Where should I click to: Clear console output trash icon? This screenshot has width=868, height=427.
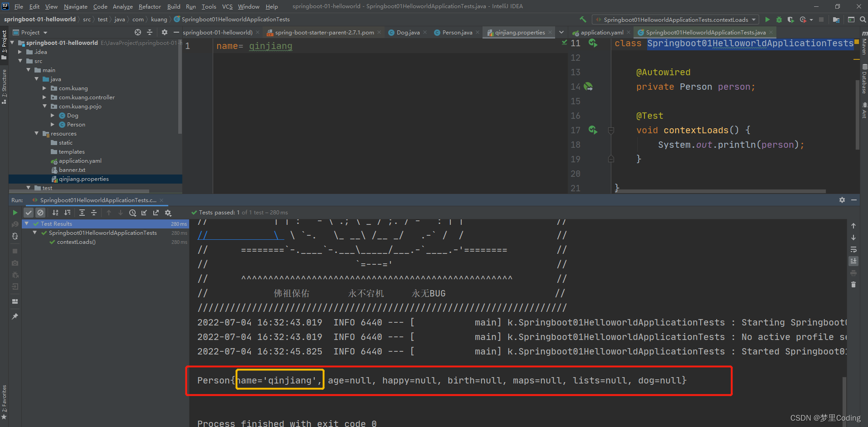pos(853,285)
